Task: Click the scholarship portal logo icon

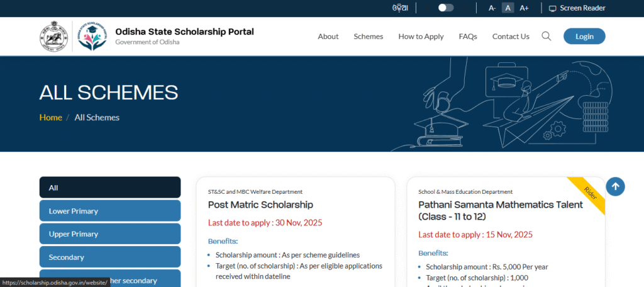Action: pyautogui.click(x=91, y=37)
